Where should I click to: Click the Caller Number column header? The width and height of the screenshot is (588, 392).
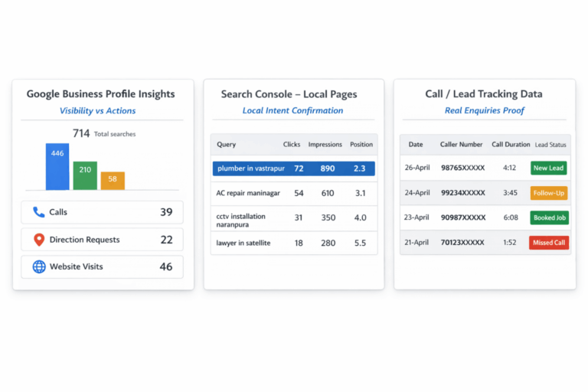461,145
